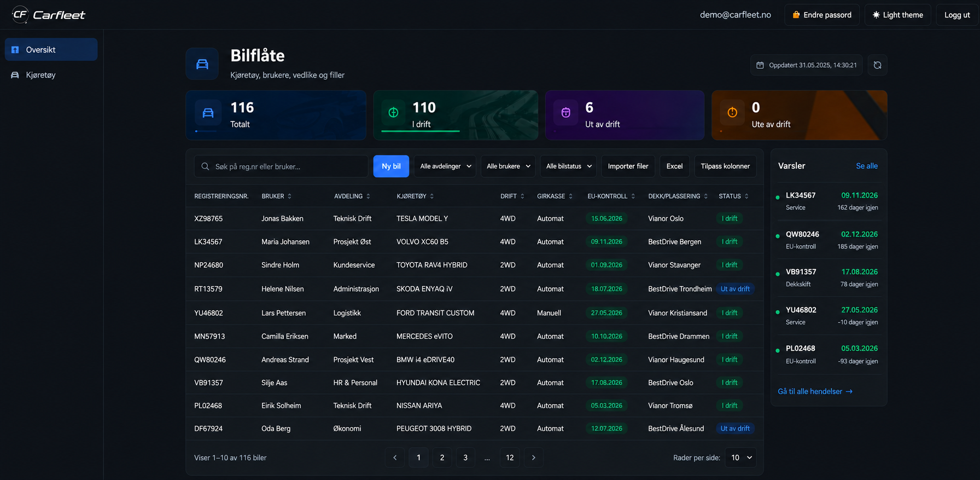
Task: Click the green I drift card icon
Action: point(393,113)
